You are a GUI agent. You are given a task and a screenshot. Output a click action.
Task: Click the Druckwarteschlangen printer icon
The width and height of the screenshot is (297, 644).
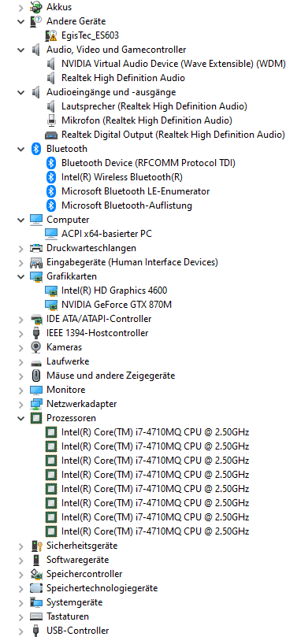click(x=36, y=248)
